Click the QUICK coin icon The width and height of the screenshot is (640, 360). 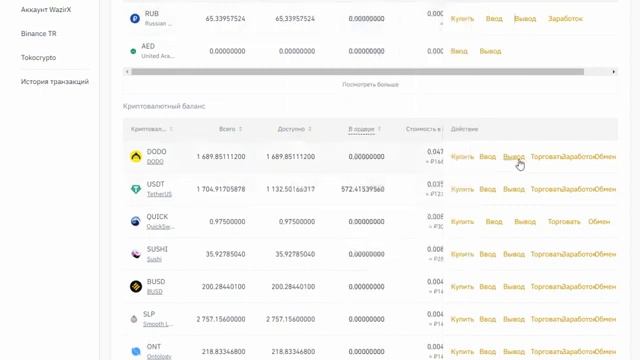coord(136,221)
